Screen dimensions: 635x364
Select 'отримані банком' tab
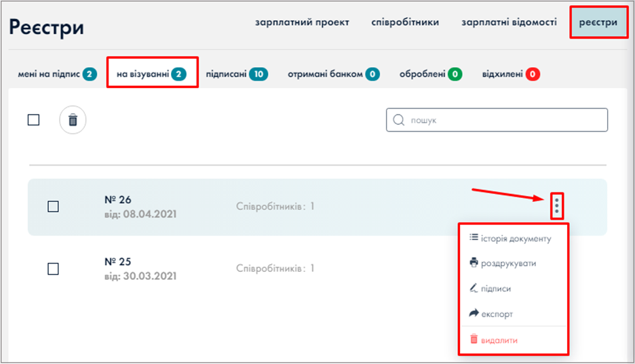(x=332, y=74)
